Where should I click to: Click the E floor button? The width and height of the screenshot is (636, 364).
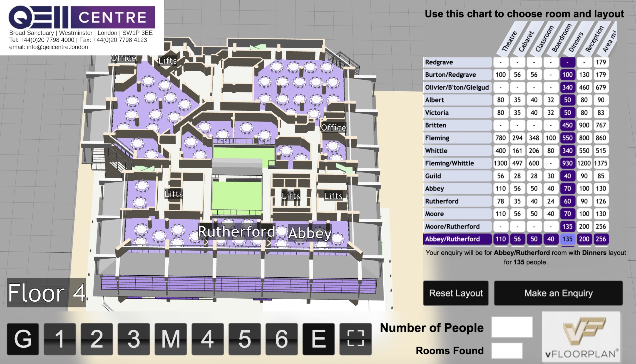[x=319, y=339]
